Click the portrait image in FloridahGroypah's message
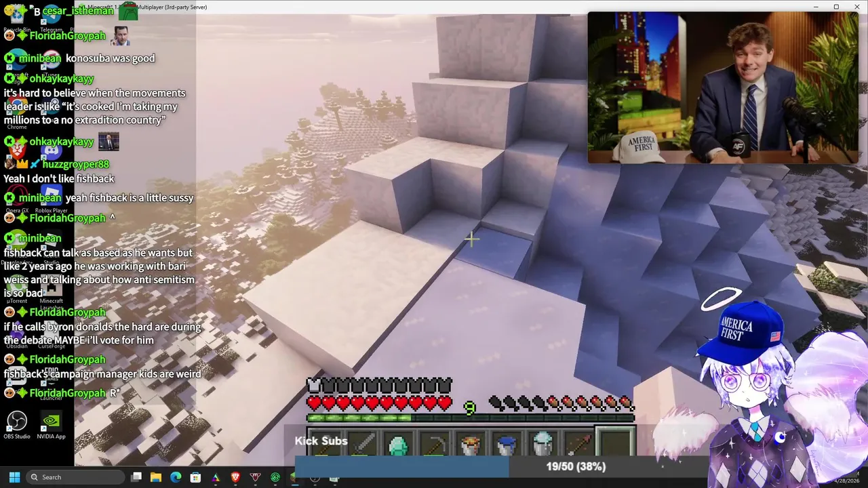This screenshot has width=868, height=488. point(120,35)
